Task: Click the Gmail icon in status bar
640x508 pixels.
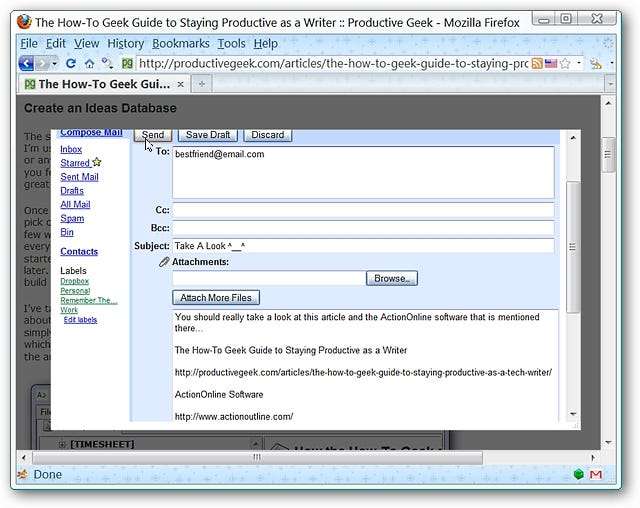Action: (595, 474)
